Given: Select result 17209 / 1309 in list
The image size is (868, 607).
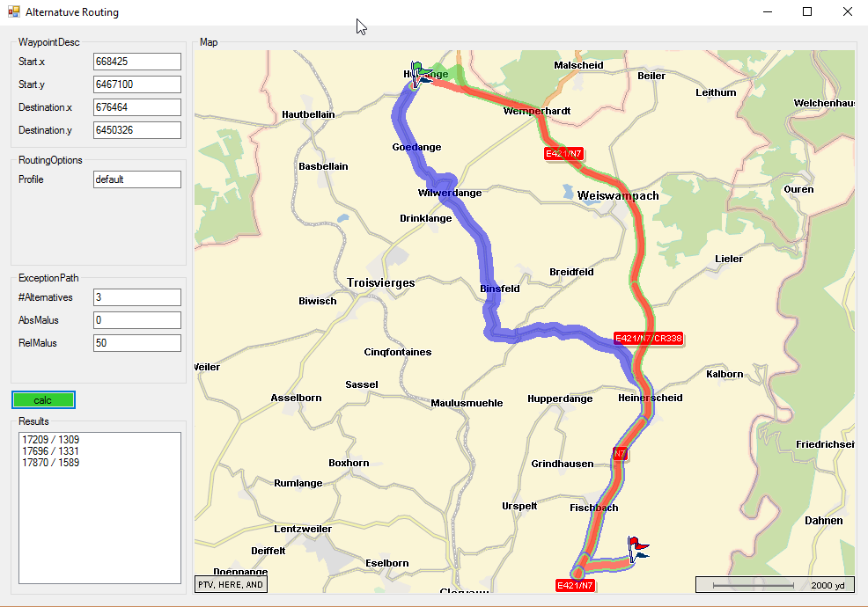Looking at the screenshot, I should coord(51,439).
